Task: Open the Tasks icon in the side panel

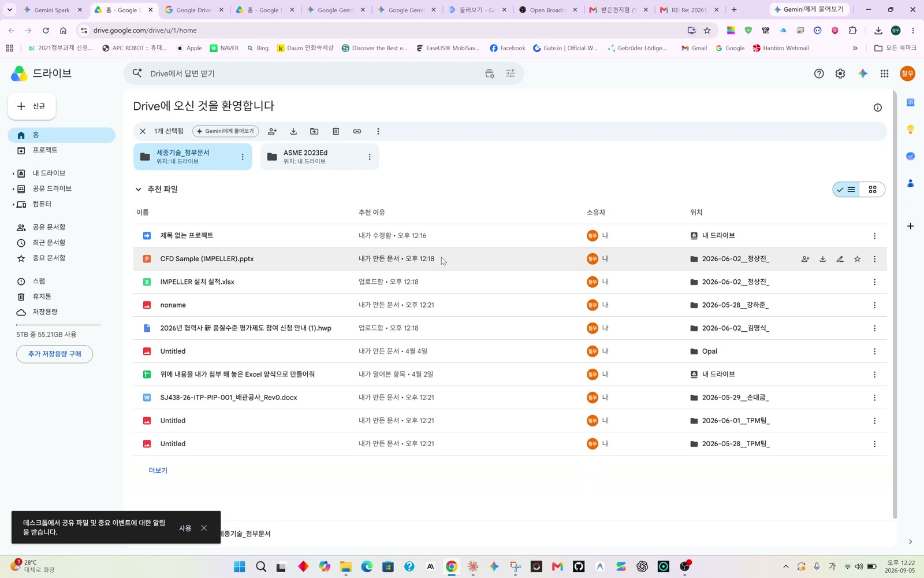Action: 911,156
